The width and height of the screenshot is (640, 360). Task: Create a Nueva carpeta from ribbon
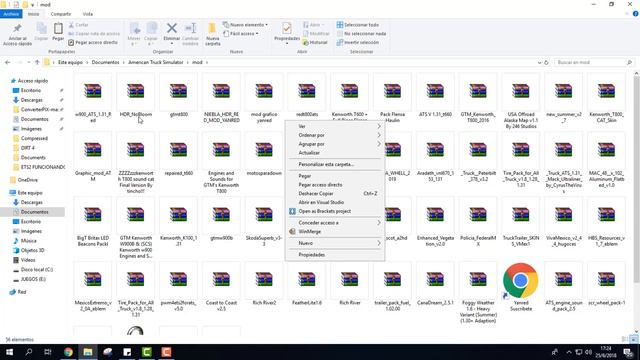212,34
